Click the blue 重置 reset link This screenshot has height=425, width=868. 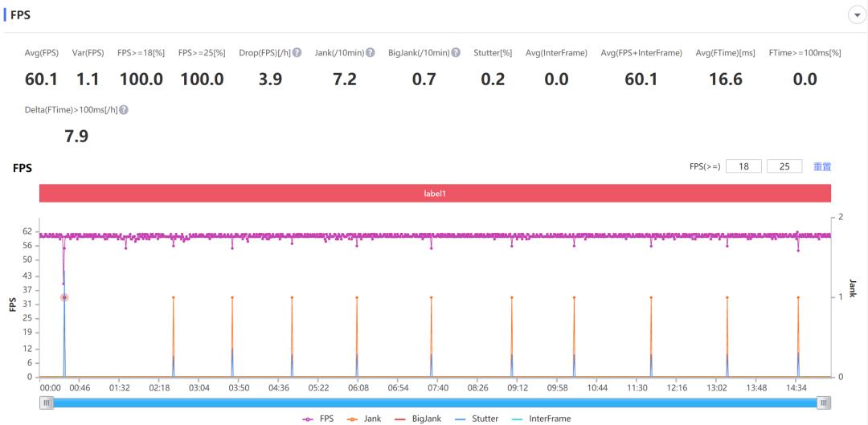click(x=822, y=166)
